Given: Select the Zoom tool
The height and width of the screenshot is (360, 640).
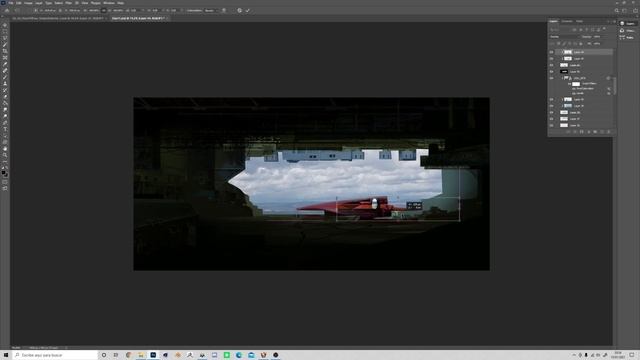Looking at the screenshot, I should click(x=5, y=156).
